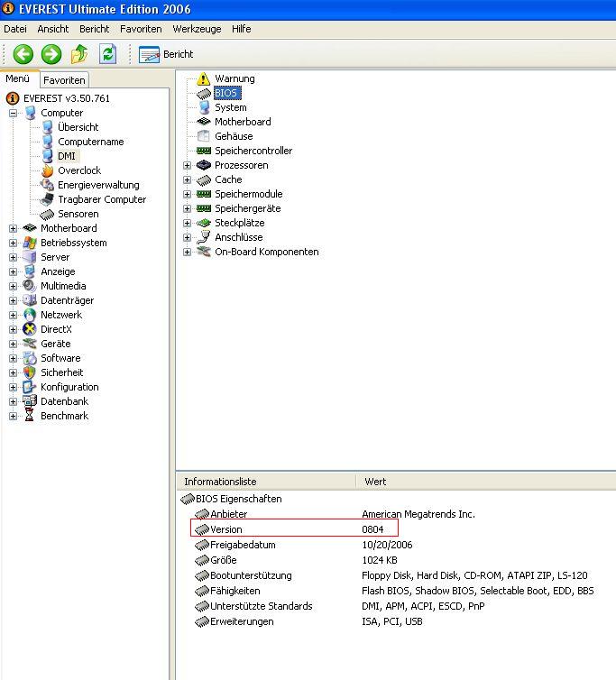This screenshot has height=680, width=616.
Task: Click the Gehäuse case icon
Action: pos(204,136)
